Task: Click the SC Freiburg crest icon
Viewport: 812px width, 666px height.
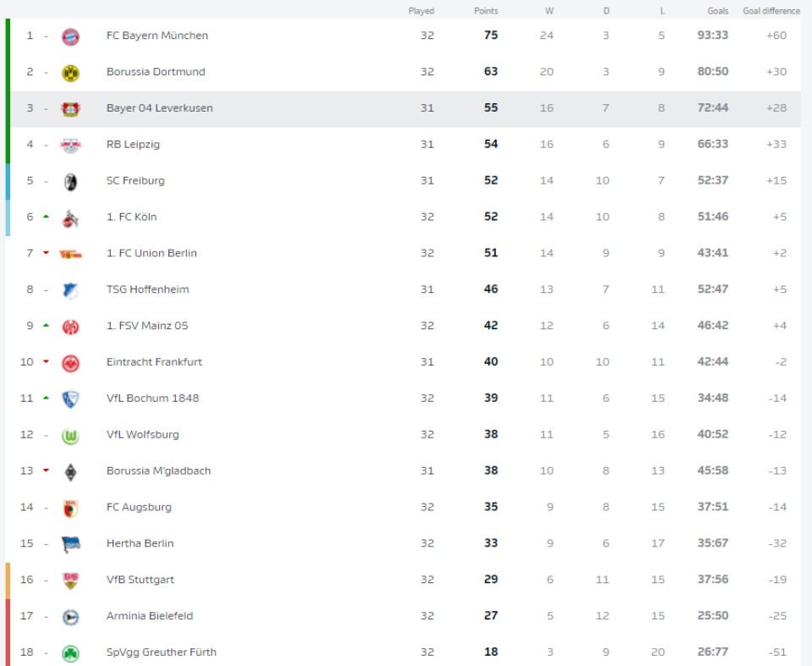Action: (x=71, y=180)
